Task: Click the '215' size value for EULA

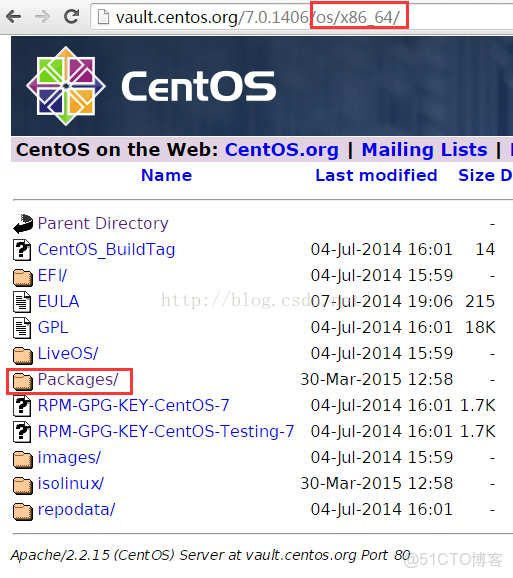Action: (x=480, y=302)
